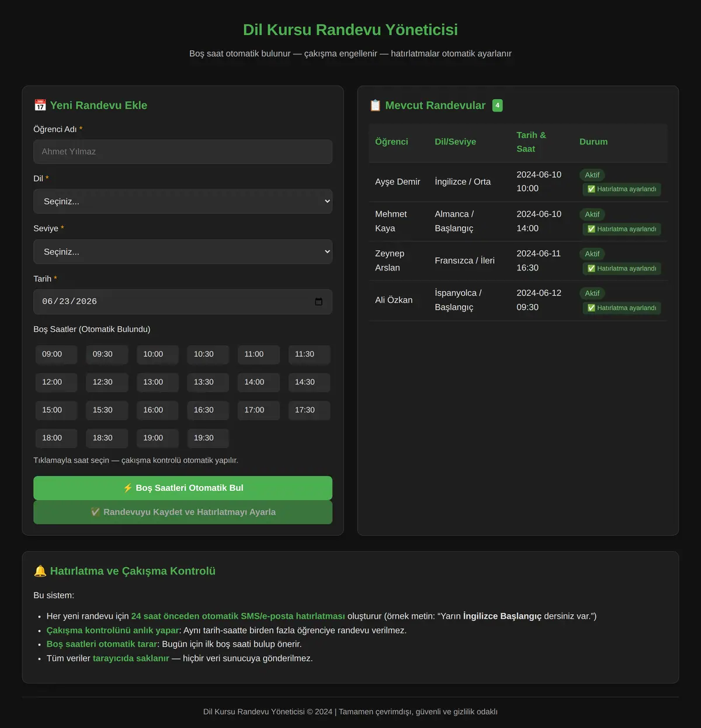Viewport: 701px width, 728px height.
Task: Pick the 09:30 time slot
Action: tap(107, 354)
